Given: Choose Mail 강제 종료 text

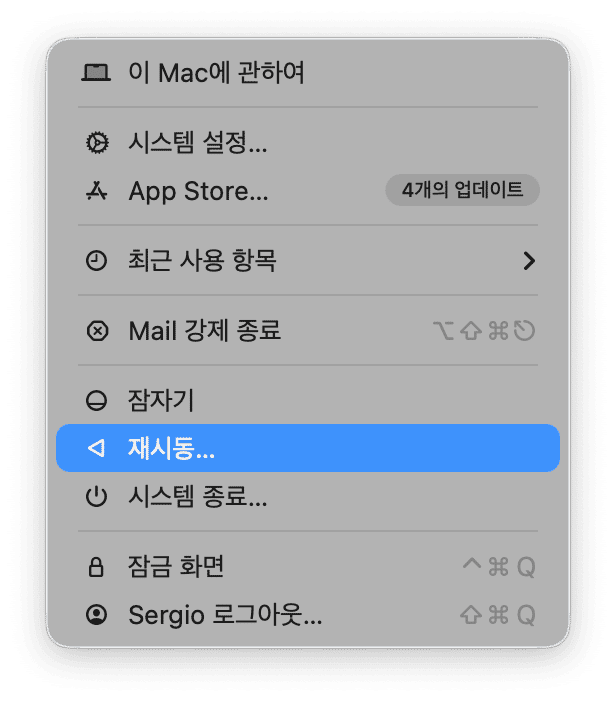Looking at the screenshot, I should 205,331.
